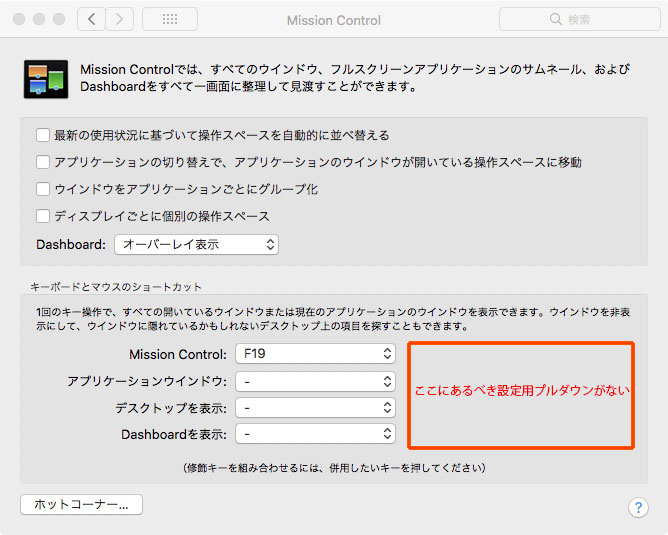668x535 pixels.
Task: Click the キーボードとマウスのショートカット heading
Action: 116,287
